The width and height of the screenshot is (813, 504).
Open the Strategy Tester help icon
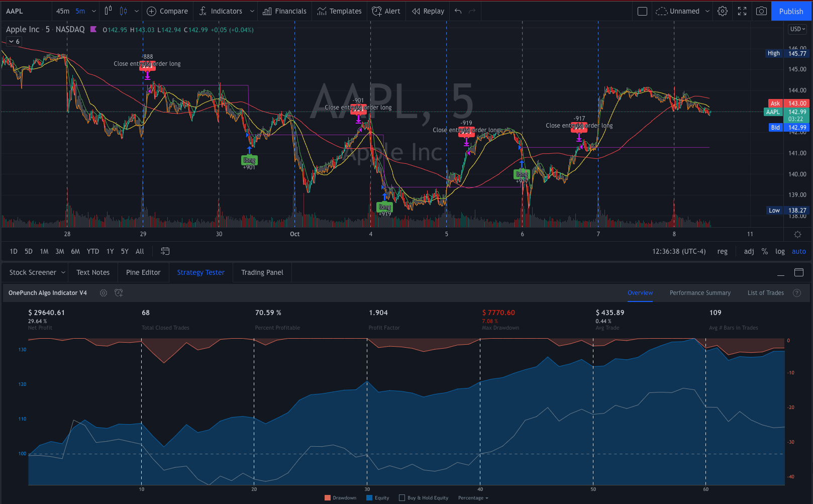point(797,293)
